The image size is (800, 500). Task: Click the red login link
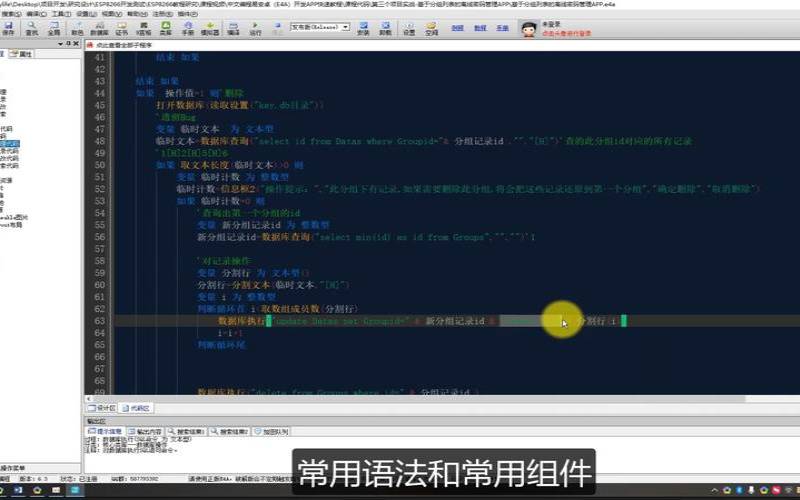[566, 33]
